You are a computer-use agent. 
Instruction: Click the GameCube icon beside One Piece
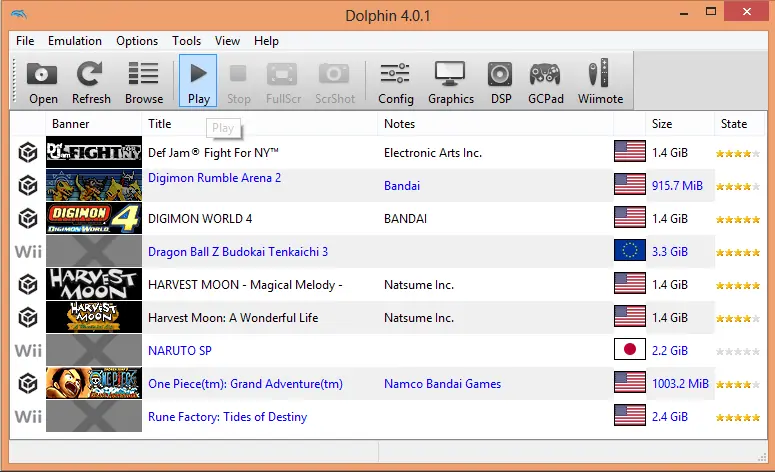click(x=28, y=383)
